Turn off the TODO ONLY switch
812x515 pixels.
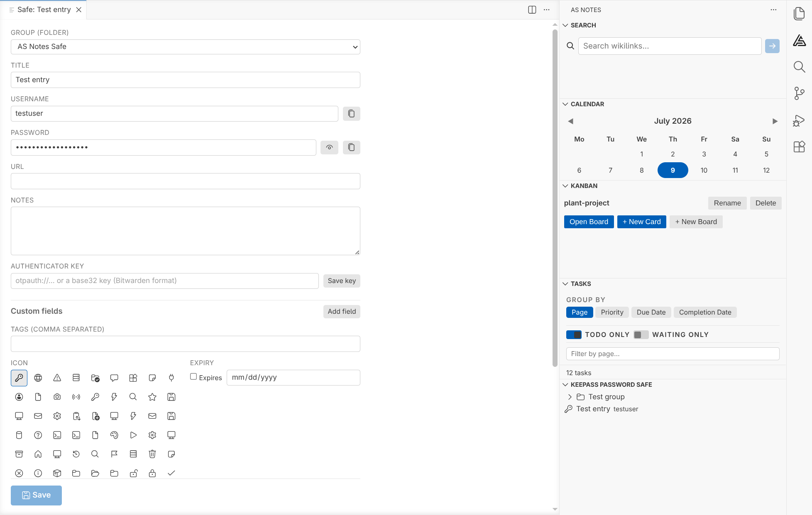tap(574, 334)
